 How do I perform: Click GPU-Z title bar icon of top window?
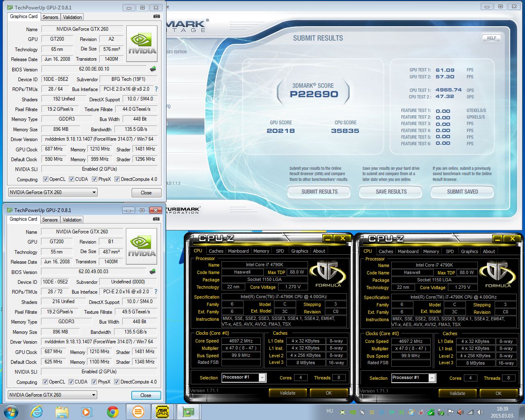point(10,7)
